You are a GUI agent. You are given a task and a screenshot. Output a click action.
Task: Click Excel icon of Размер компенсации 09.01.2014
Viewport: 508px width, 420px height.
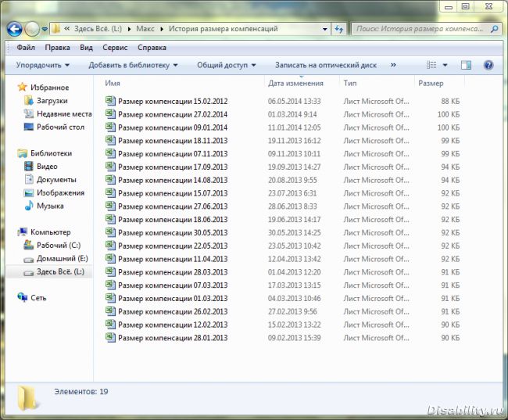pyautogui.click(x=110, y=127)
